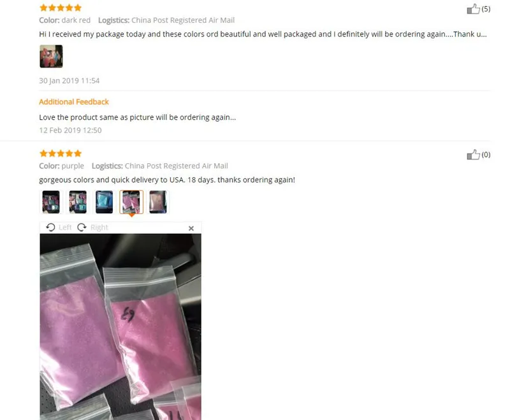
Task: Open the fifth rose-colored thumbnail
Action: tap(158, 202)
